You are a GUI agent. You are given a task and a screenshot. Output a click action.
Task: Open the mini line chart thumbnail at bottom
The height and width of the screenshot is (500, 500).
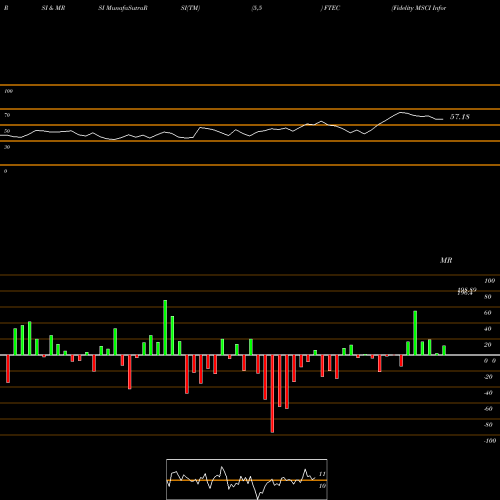247,479
